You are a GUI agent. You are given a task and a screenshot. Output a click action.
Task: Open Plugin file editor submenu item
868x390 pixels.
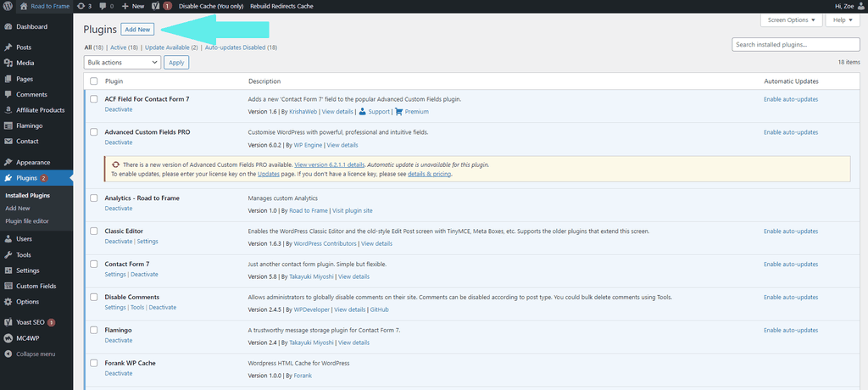[27, 221]
